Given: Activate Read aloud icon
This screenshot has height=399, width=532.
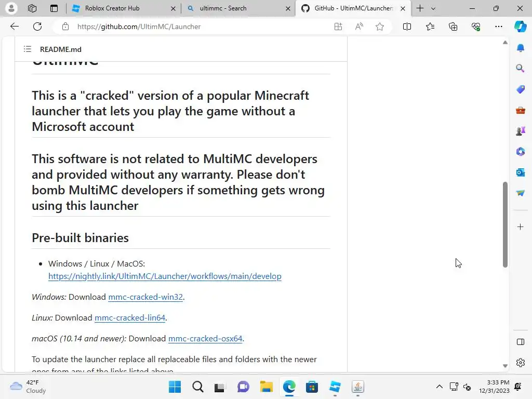Looking at the screenshot, I should 359,26.
